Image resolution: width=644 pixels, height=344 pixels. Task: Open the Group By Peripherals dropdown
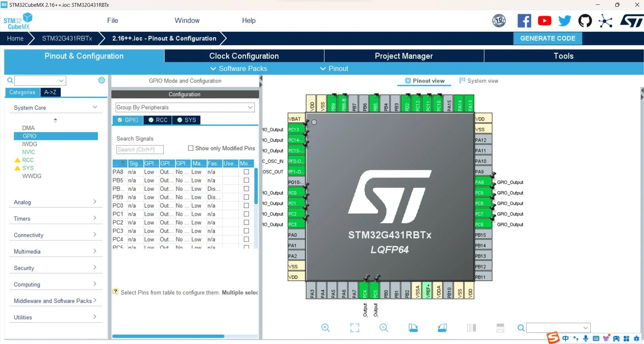185,107
